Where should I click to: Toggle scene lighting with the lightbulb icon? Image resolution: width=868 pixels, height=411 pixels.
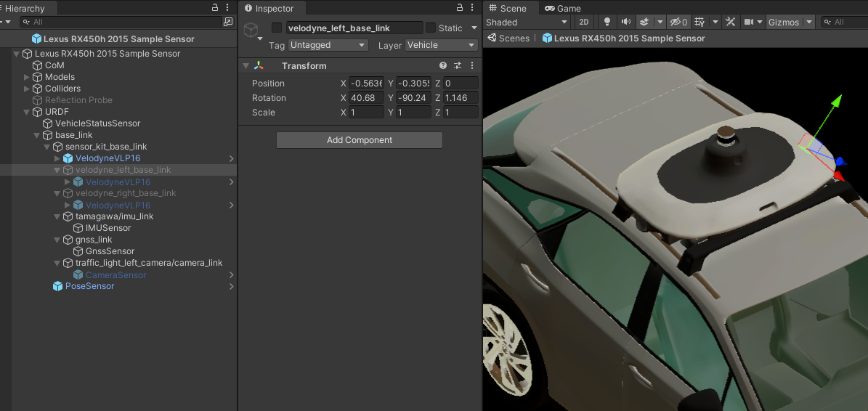(x=607, y=23)
